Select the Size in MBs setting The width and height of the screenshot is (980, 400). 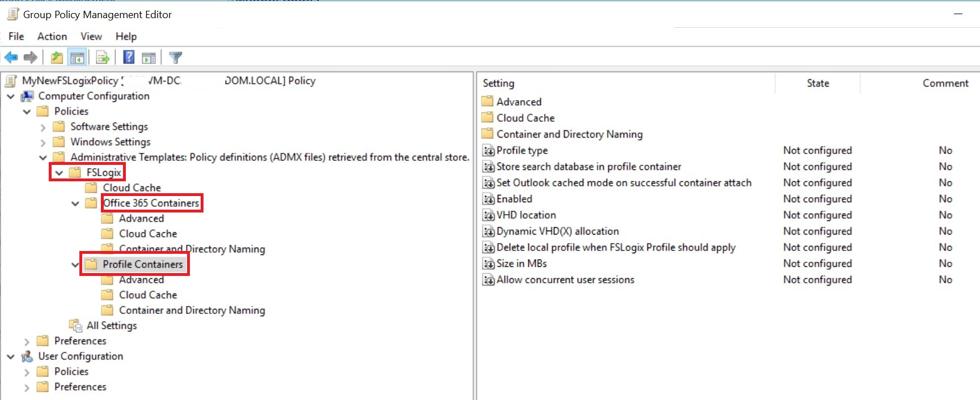click(521, 263)
